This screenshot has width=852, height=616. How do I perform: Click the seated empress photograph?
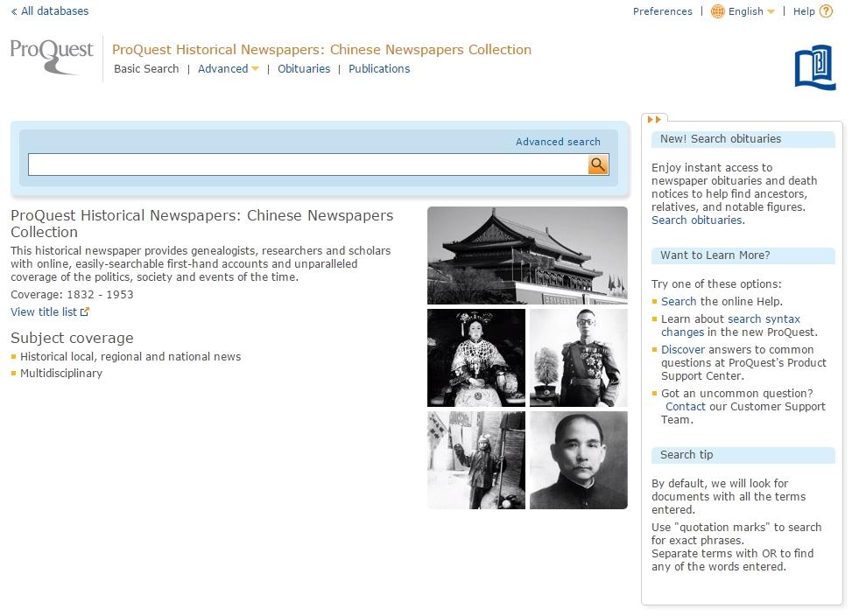click(x=476, y=358)
